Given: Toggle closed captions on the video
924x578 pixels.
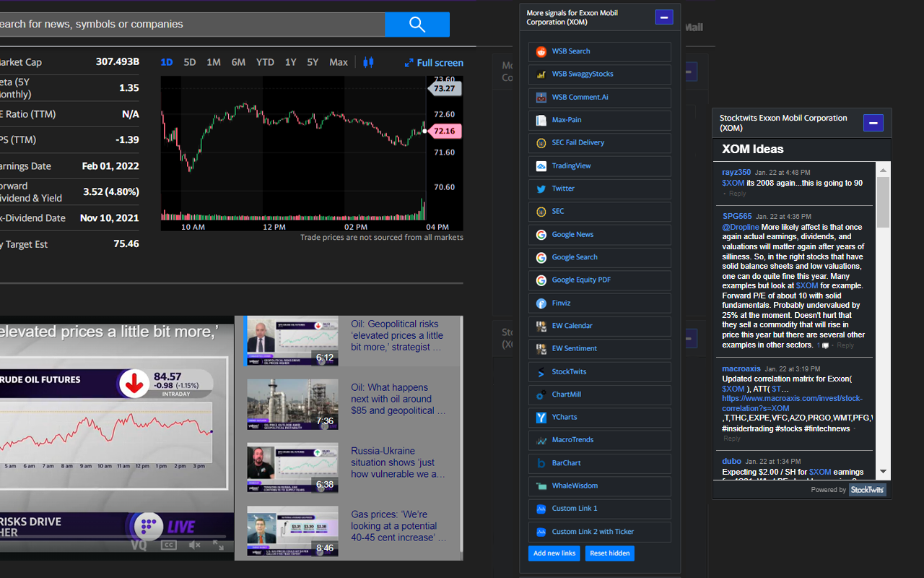Looking at the screenshot, I should tap(169, 545).
